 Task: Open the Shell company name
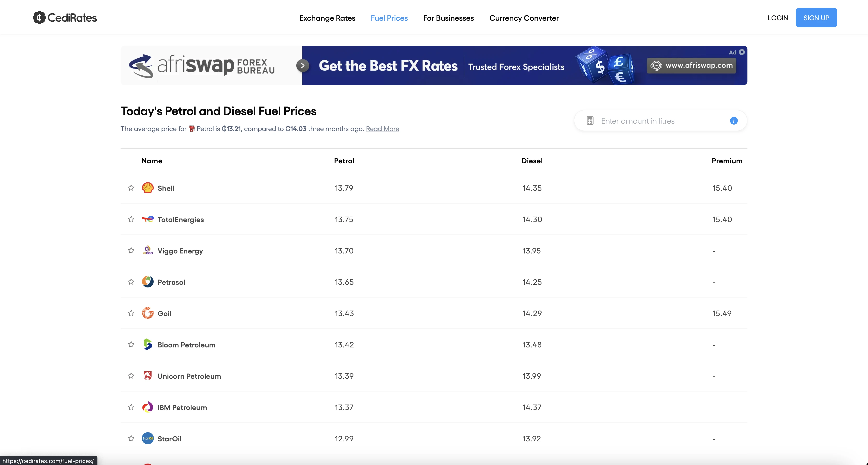(x=166, y=188)
